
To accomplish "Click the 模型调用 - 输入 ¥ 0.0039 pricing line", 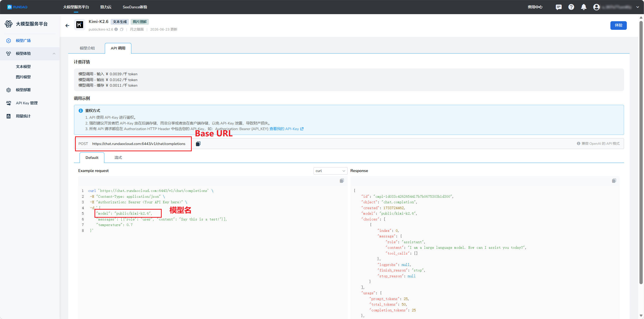I will (108, 74).
